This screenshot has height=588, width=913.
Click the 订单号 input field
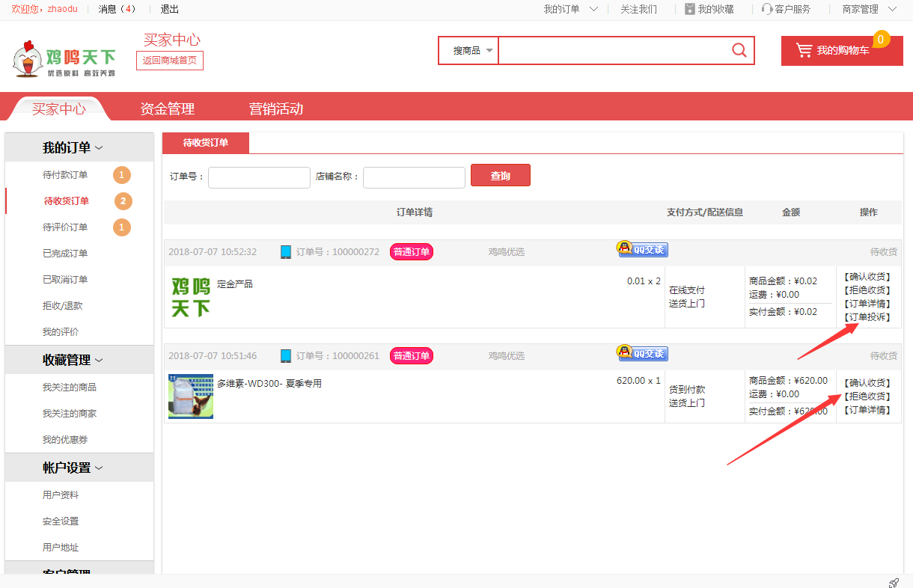(x=259, y=177)
